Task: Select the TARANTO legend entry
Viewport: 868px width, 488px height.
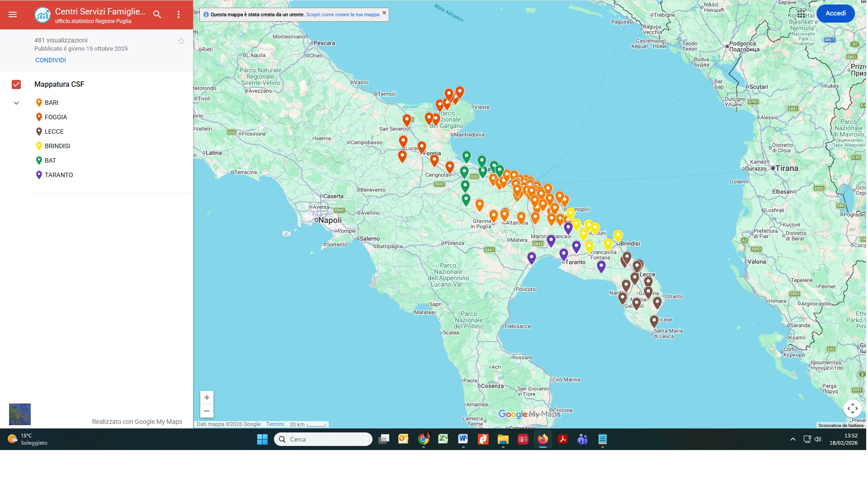Action: pyautogui.click(x=58, y=175)
